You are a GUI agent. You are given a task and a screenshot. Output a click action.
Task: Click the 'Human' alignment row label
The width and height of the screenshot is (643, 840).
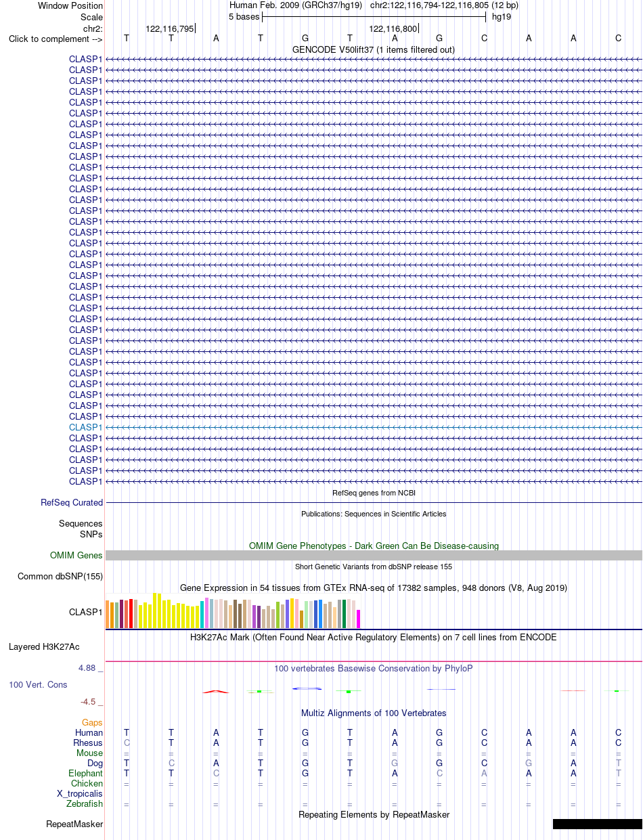[x=89, y=732]
